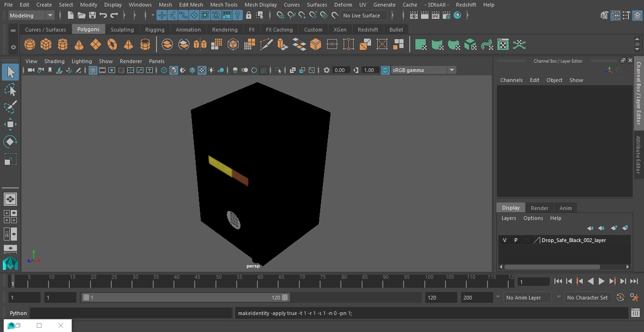
Task: Click the Layer Editor horizontal scrollbar
Action: [552, 267]
